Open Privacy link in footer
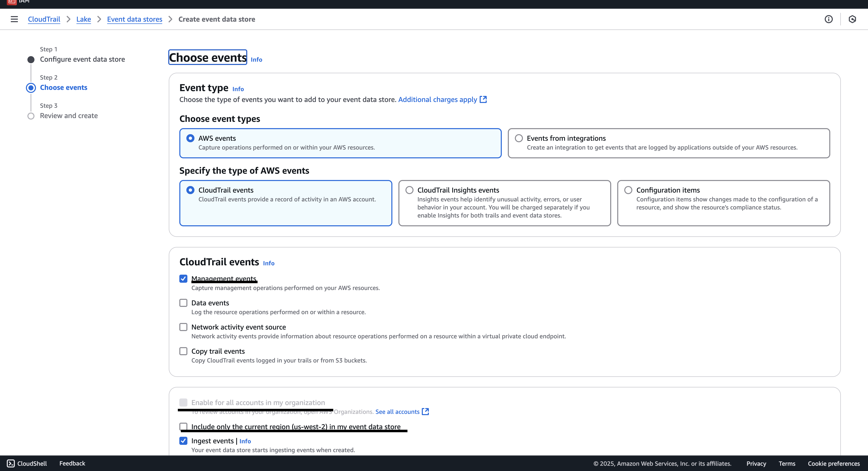The height and width of the screenshot is (471, 868). pyautogui.click(x=756, y=464)
